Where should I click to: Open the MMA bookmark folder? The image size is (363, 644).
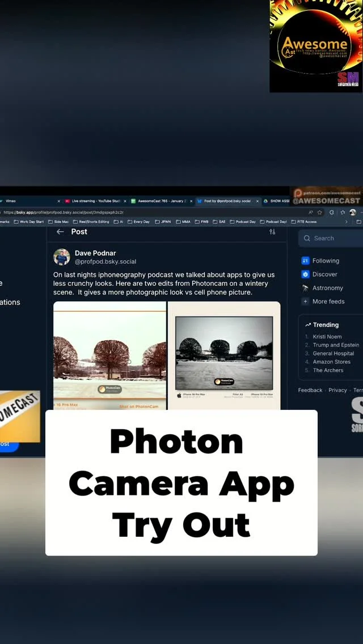[183, 222]
